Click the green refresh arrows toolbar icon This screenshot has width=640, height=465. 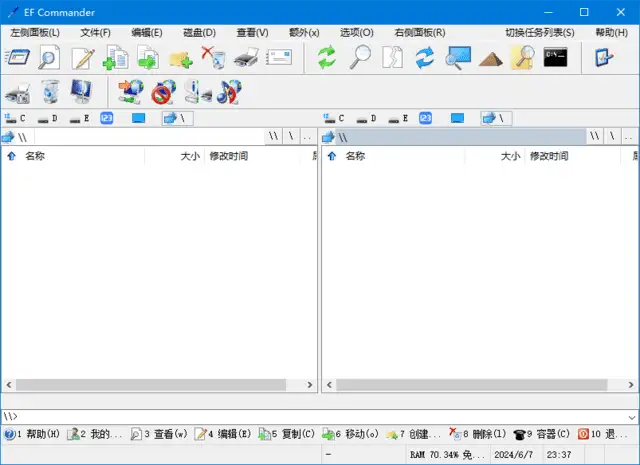tap(327, 58)
